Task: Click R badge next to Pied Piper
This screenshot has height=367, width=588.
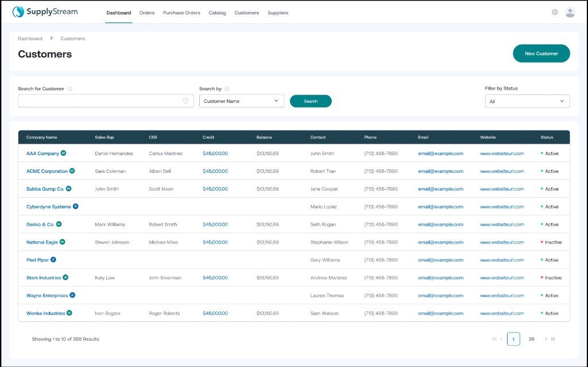Action: click(x=53, y=260)
